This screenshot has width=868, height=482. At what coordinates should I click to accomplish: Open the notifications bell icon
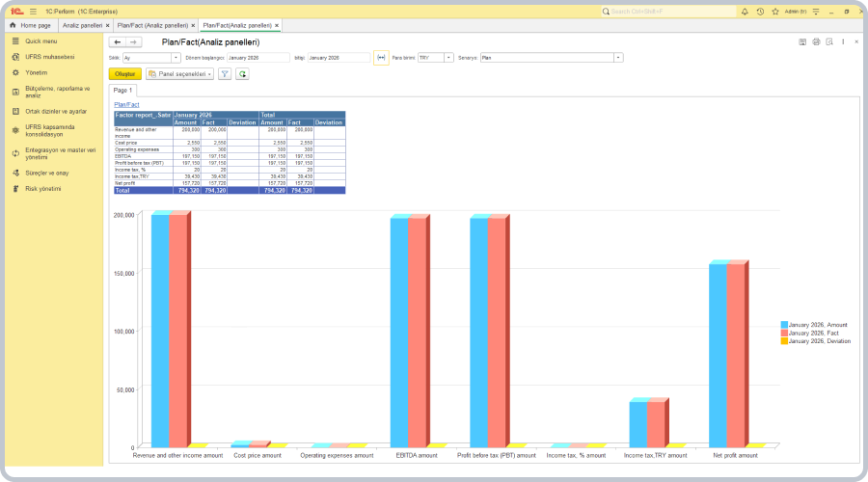coord(746,12)
